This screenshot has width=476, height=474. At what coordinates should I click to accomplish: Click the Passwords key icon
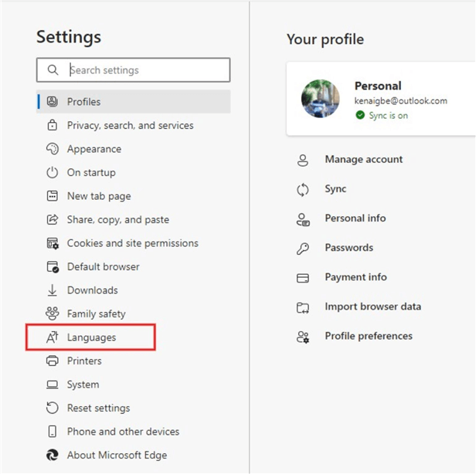click(x=303, y=248)
